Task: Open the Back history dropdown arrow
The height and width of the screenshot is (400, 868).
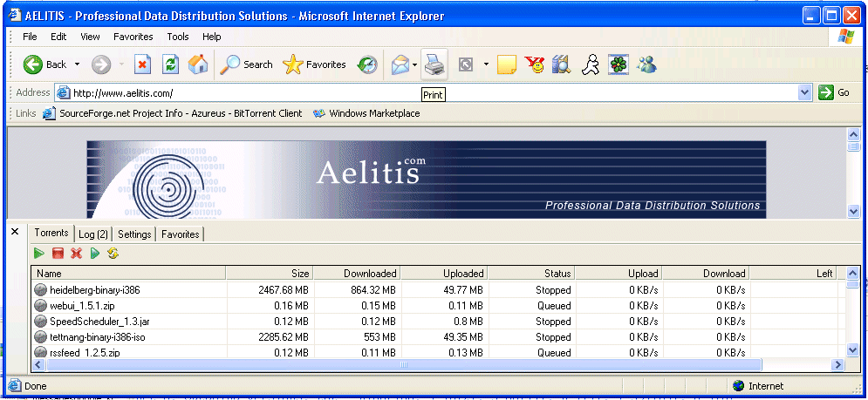Action: [x=77, y=64]
